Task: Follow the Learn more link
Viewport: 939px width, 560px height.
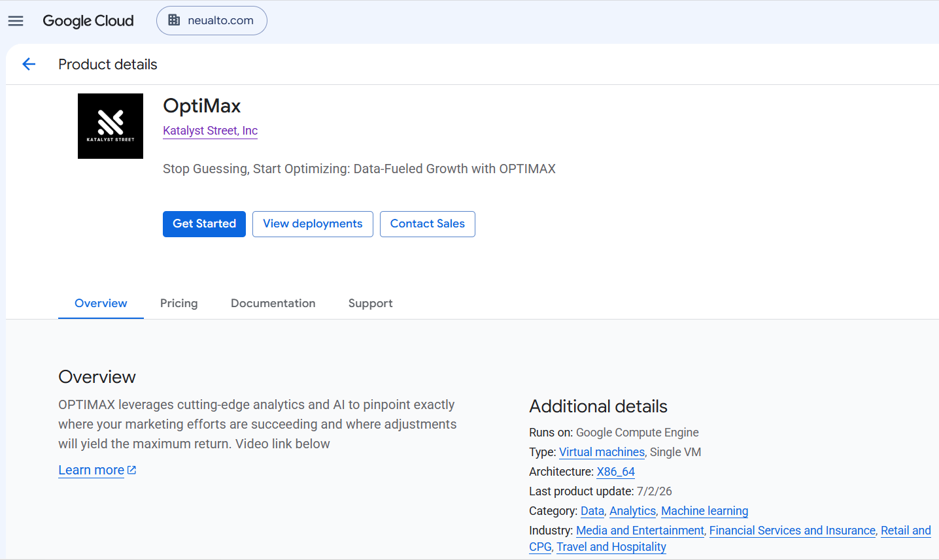Action: coord(97,470)
